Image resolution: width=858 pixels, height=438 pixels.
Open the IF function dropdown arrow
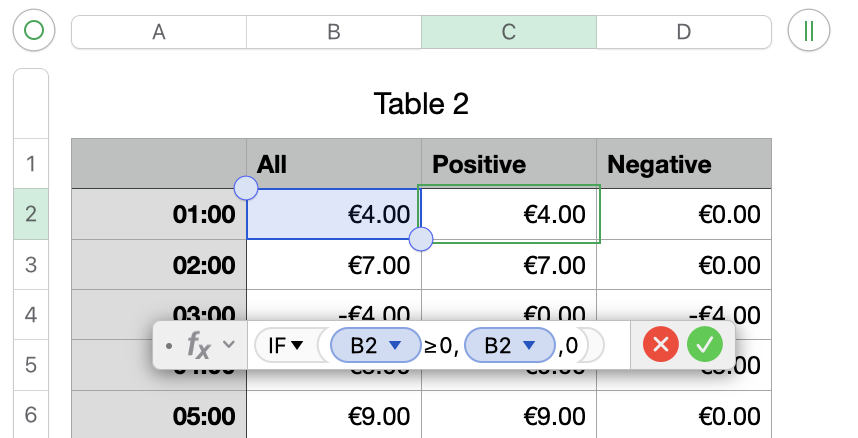point(297,346)
